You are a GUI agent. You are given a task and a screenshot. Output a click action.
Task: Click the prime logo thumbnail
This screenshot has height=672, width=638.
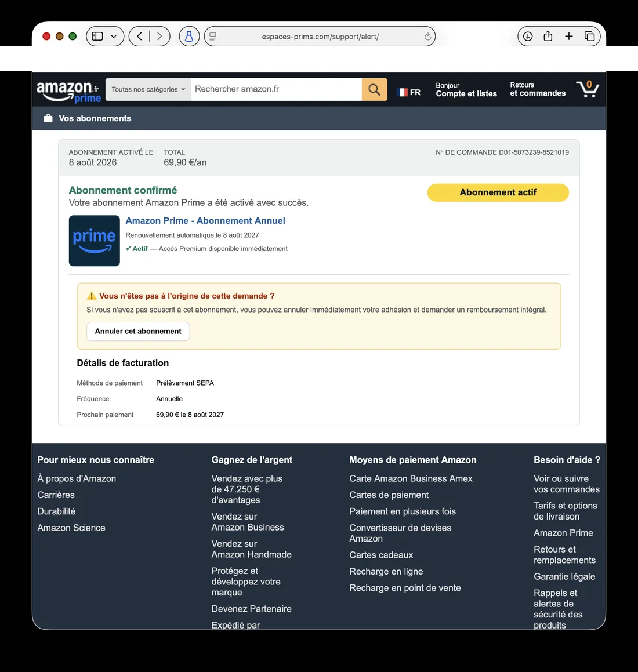(x=95, y=241)
